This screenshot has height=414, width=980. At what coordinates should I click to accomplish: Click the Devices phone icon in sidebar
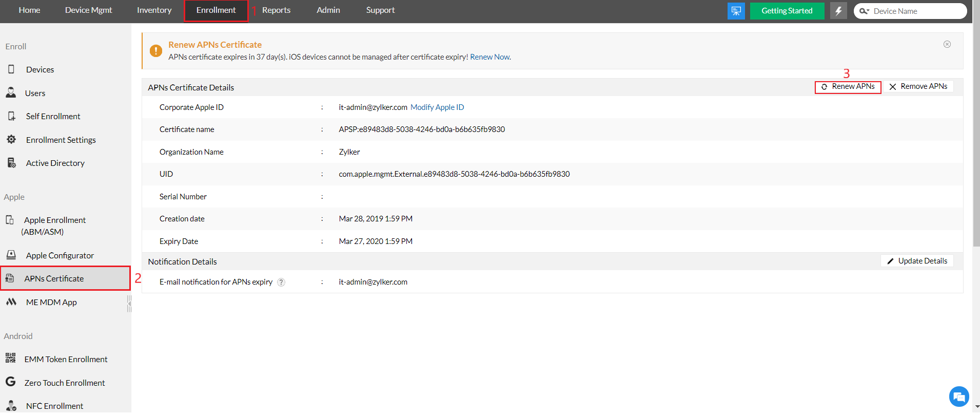[x=11, y=69]
